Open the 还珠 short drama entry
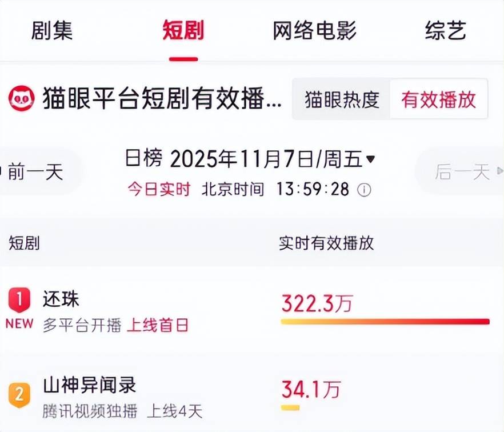This screenshot has height=432, width=504. (61, 299)
